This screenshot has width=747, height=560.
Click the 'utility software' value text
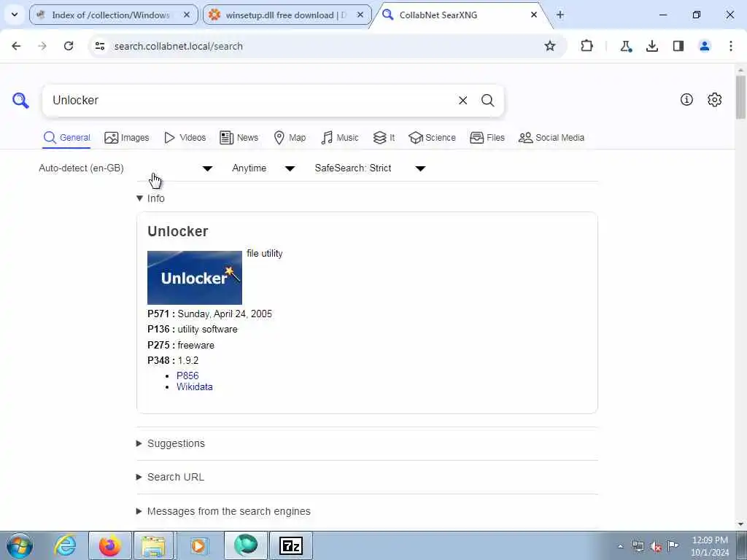coord(208,329)
